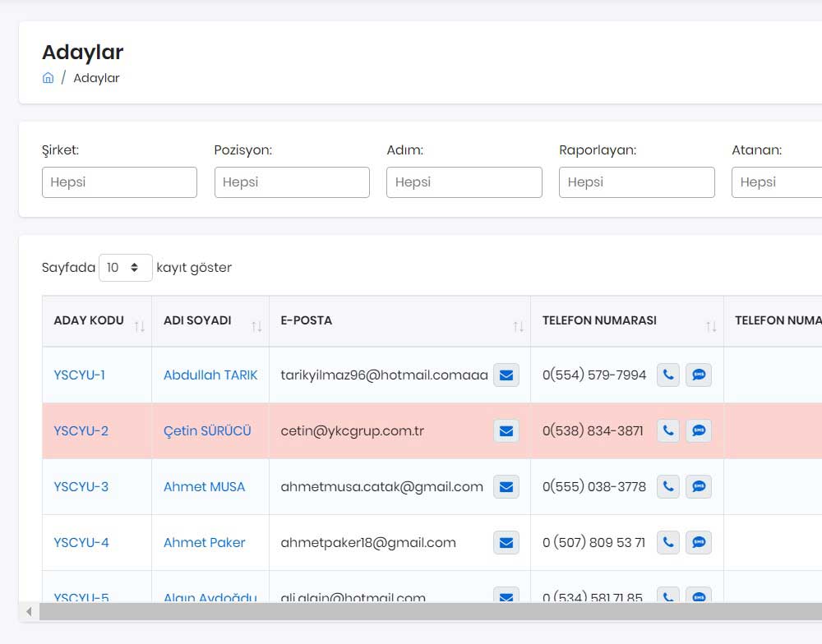
Task: Click Adaylar breadcrumb text
Action: [96, 78]
